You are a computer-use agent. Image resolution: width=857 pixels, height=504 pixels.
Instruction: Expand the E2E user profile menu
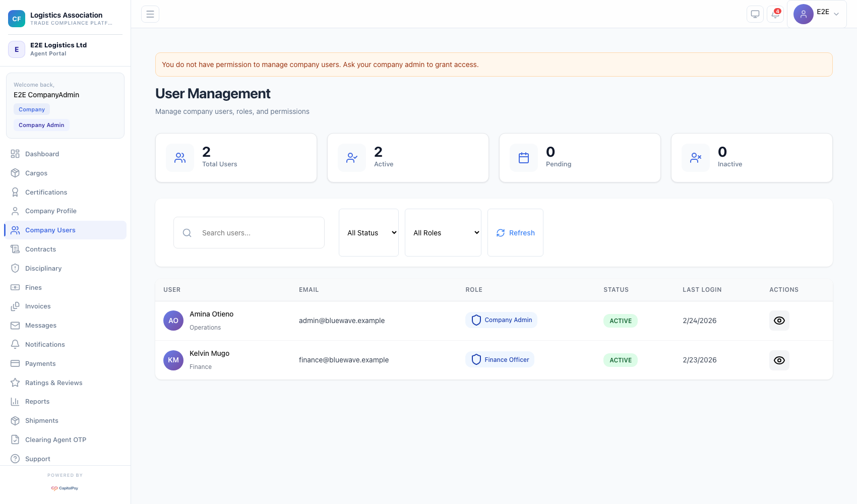click(816, 14)
